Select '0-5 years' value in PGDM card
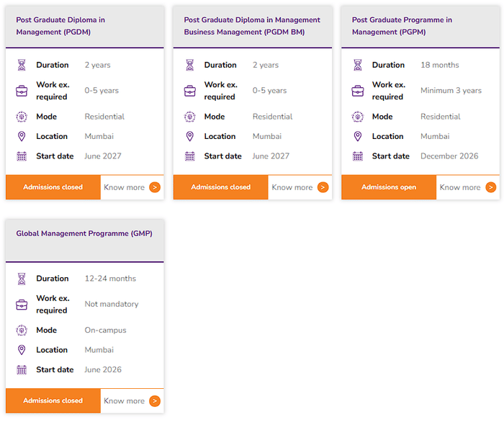The height and width of the screenshot is (422, 504). click(102, 91)
